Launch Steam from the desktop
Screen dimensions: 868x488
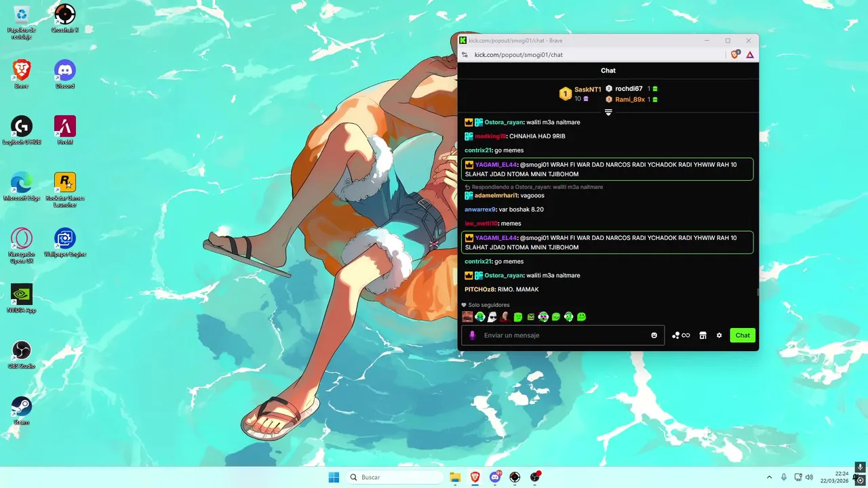[22, 411]
